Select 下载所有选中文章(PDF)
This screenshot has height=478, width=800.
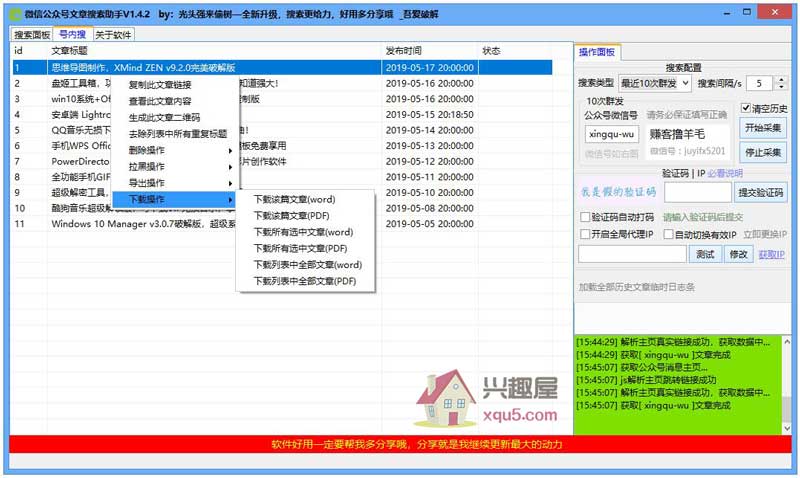tap(305, 248)
